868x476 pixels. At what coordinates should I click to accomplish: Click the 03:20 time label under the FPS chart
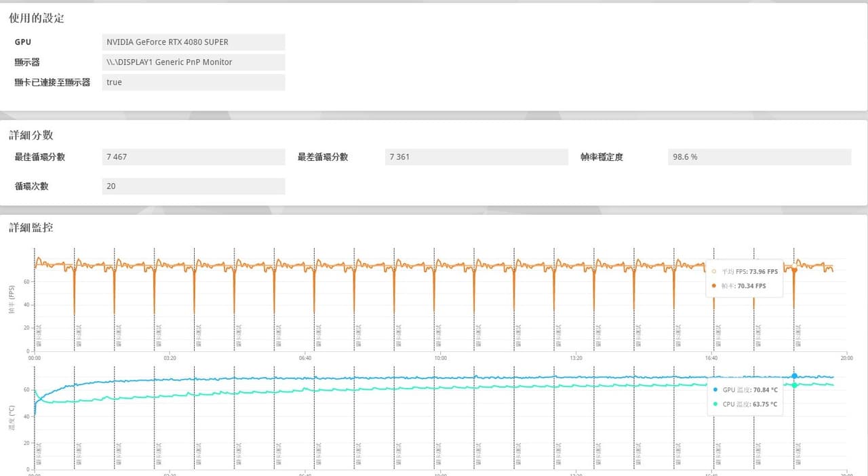tap(170, 358)
